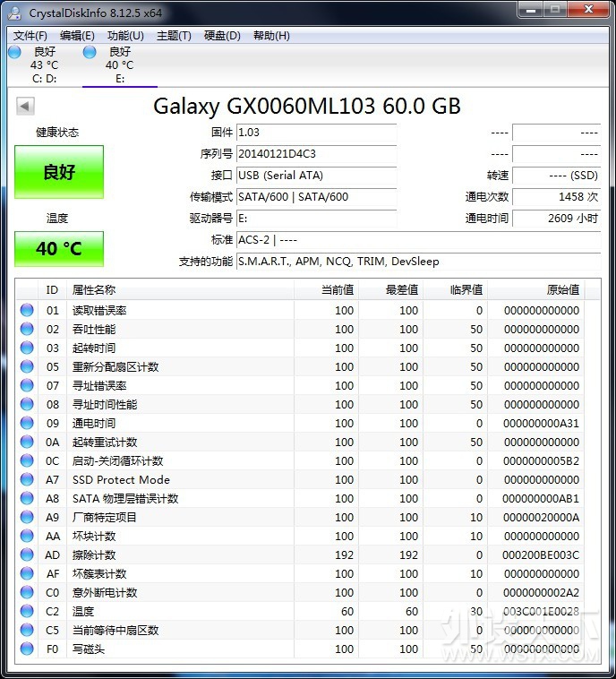
Task: Open the 功能(U) menu
Action: click(125, 36)
